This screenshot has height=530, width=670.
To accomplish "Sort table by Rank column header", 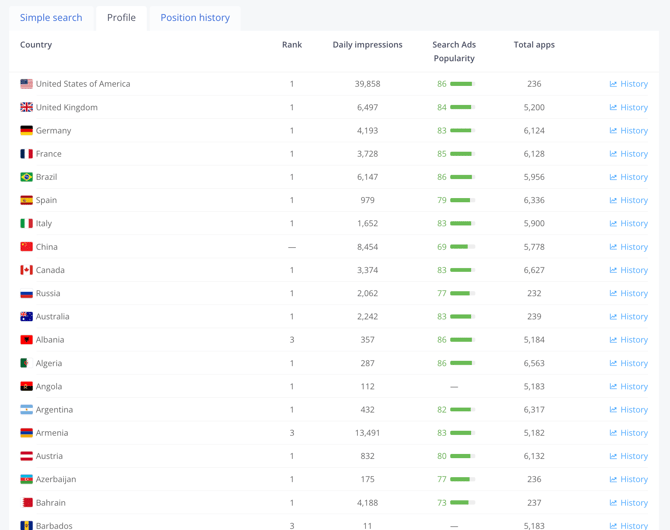I will tap(292, 45).
